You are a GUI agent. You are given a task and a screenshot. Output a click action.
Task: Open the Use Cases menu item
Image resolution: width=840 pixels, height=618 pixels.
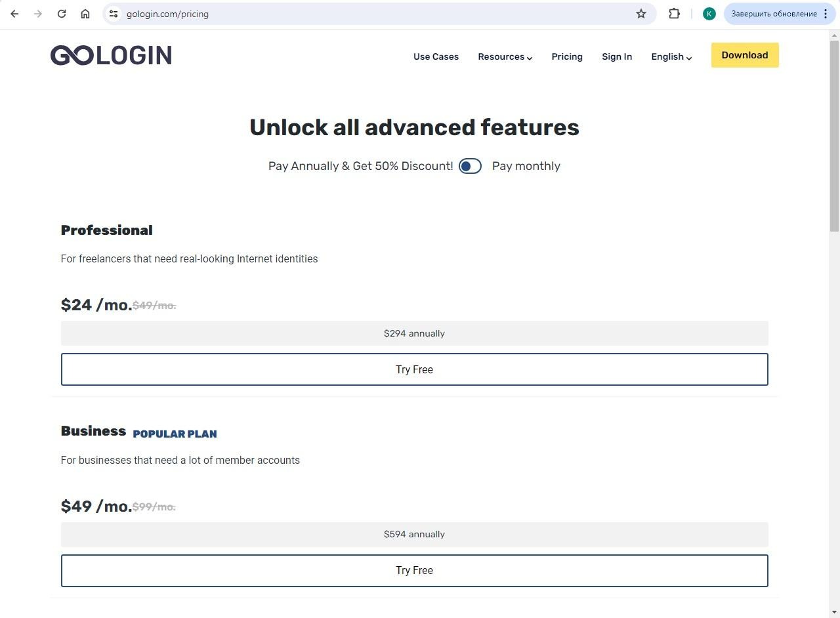436,56
